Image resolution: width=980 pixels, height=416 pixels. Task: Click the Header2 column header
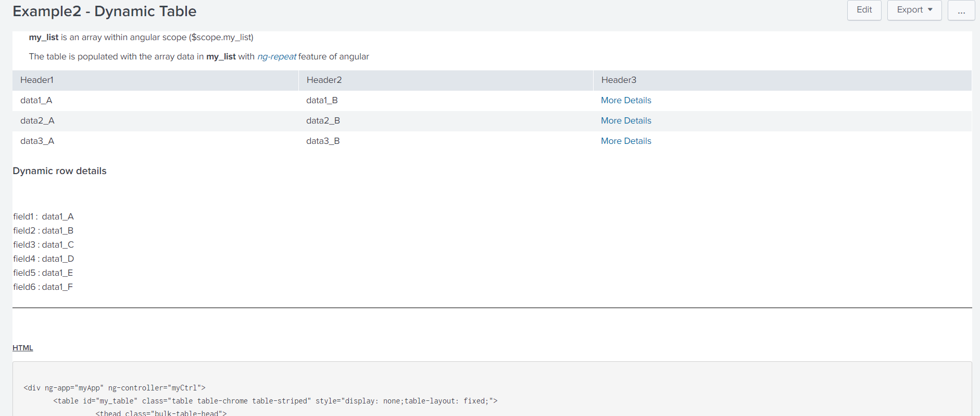click(x=324, y=80)
